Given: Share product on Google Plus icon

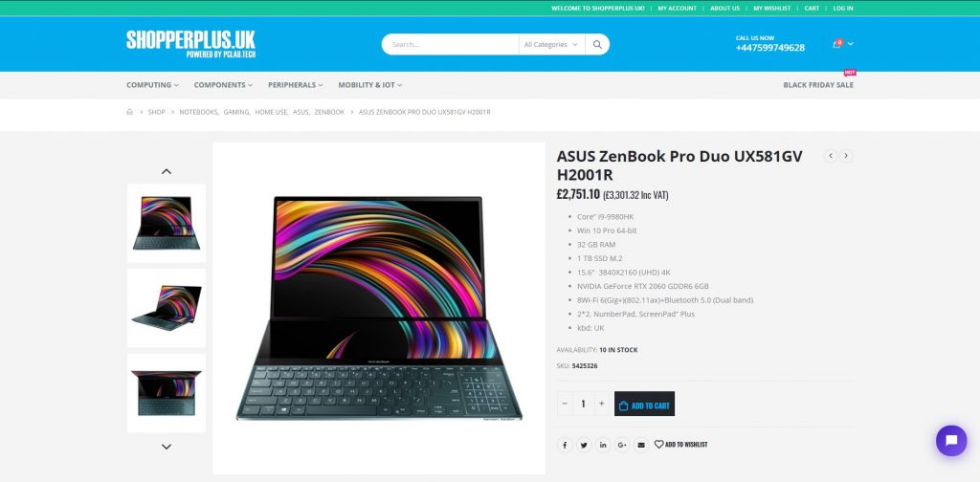Looking at the screenshot, I should click(622, 445).
